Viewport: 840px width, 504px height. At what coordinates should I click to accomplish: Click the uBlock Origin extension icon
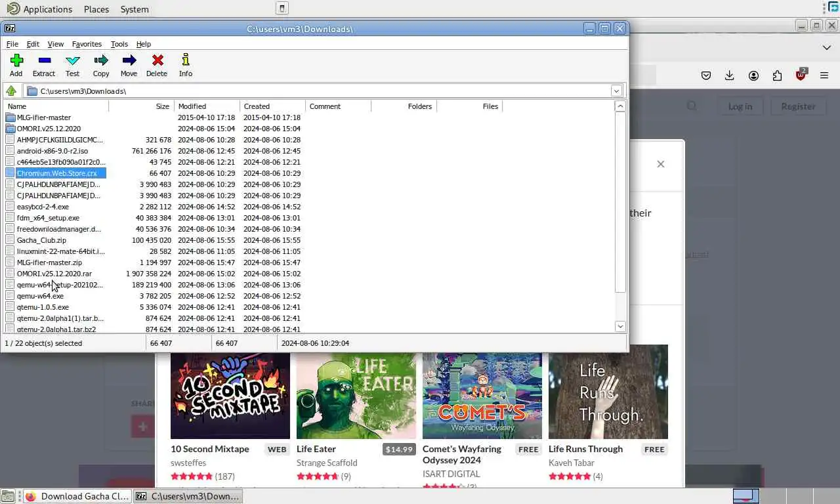pyautogui.click(x=801, y=75)
